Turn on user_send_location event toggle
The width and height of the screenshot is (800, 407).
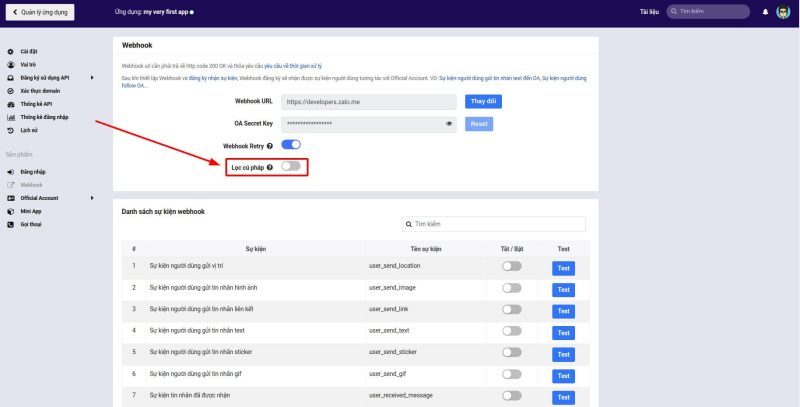coord(512,266)
